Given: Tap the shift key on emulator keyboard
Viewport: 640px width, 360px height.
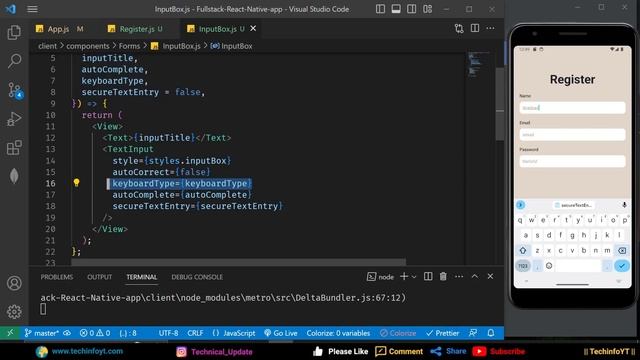Looking at the screenshot, I should click(523, 251).
